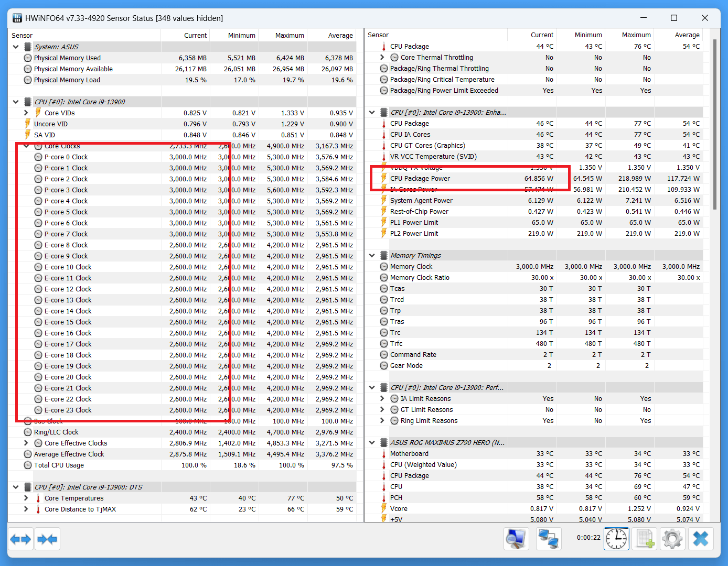Expand Core Thermal Throttling
Screen dimensions: 728x566
click(x=382, y=58)
